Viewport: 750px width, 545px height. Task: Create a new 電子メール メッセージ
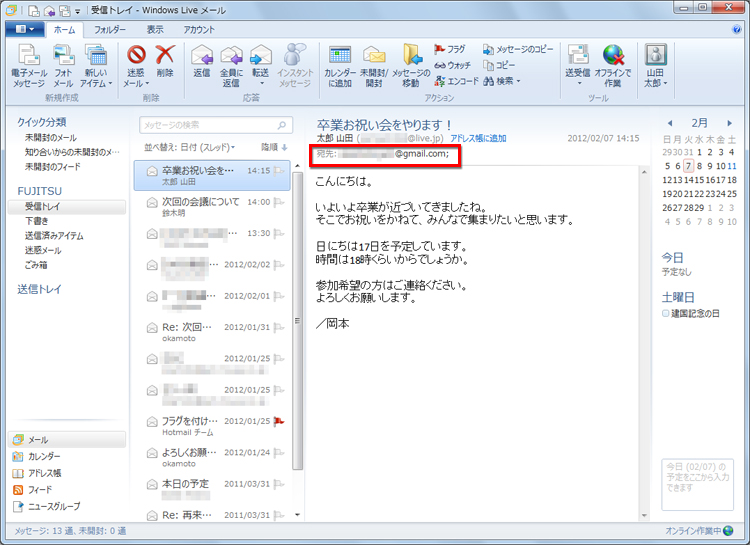pyautogui.click(x=29, y=66)
